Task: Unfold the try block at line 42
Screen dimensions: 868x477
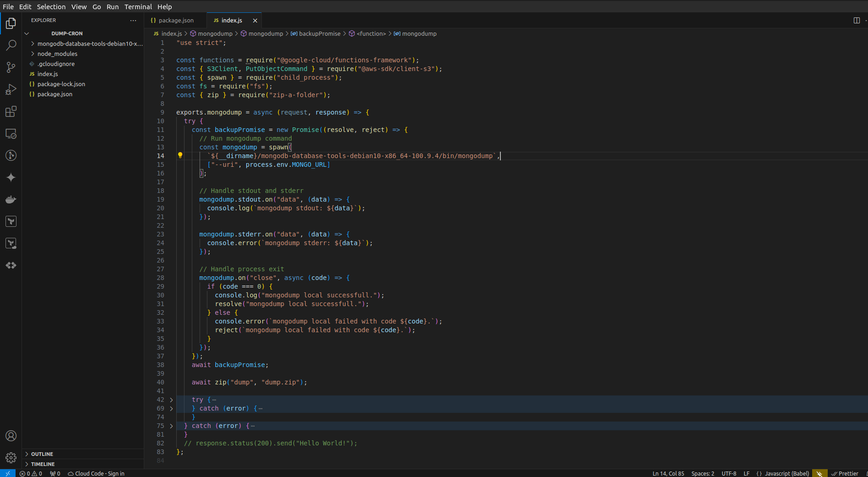Action: click(x=172, y=400)
